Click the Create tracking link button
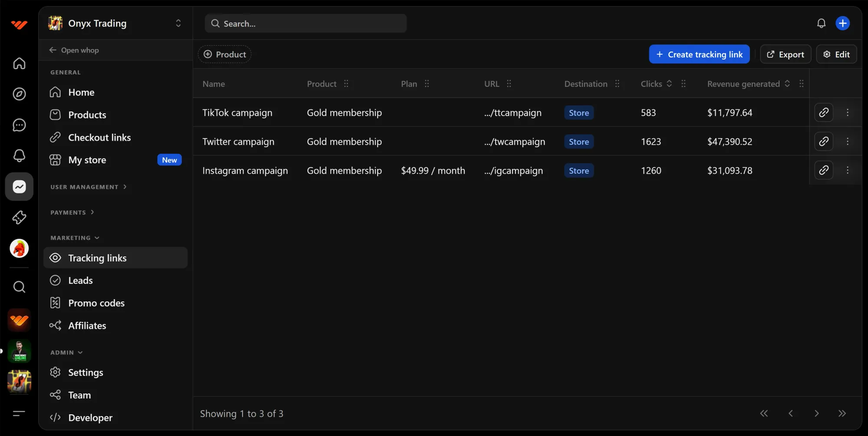The width and height of the screenshot is (868, 436). point(699,54)
